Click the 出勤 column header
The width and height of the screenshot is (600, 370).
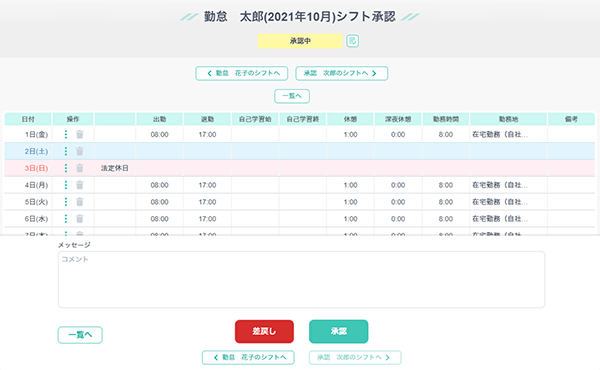coord(160,119)
